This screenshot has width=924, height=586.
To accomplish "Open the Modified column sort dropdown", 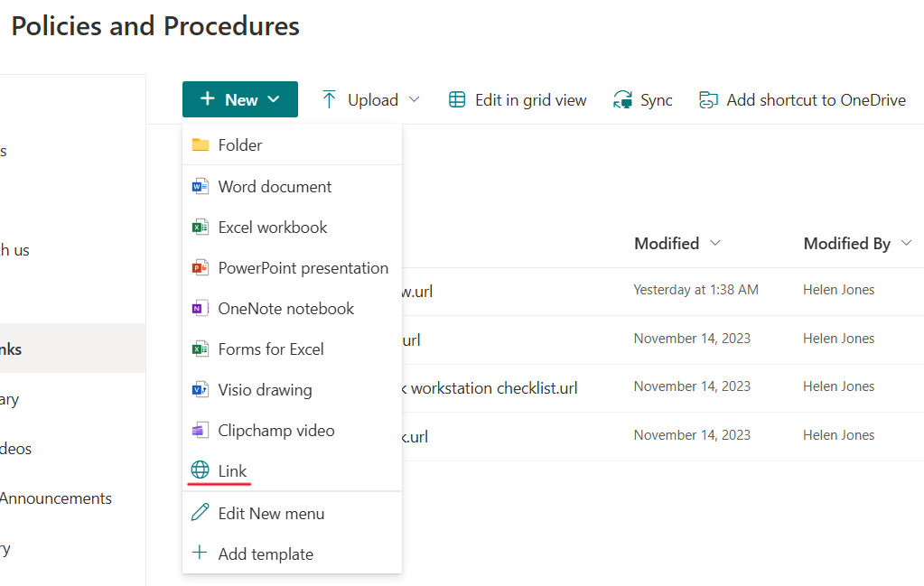I will click(714, 243).
